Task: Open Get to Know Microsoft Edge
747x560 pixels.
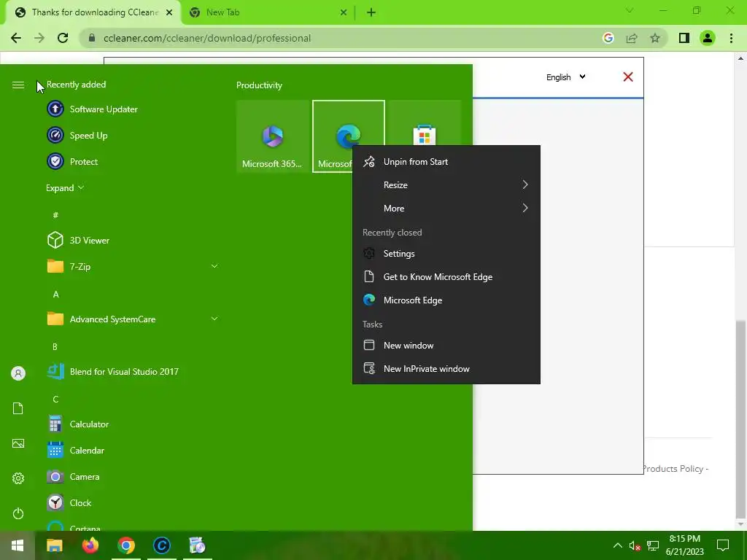Action: (x=446, y=276)
